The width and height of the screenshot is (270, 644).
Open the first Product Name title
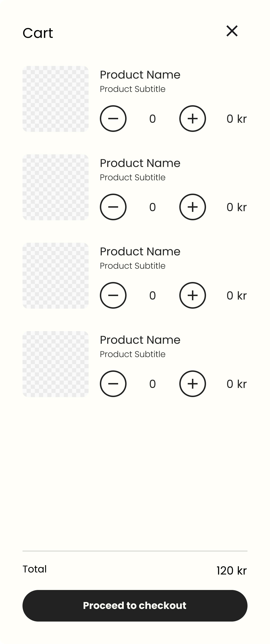click(140, 75)
